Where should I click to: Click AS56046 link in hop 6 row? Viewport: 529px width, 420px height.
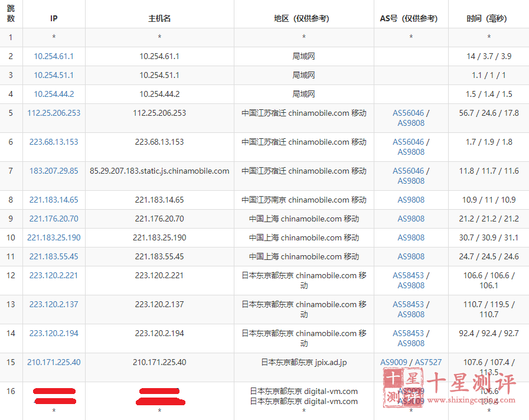coord(408,142)
